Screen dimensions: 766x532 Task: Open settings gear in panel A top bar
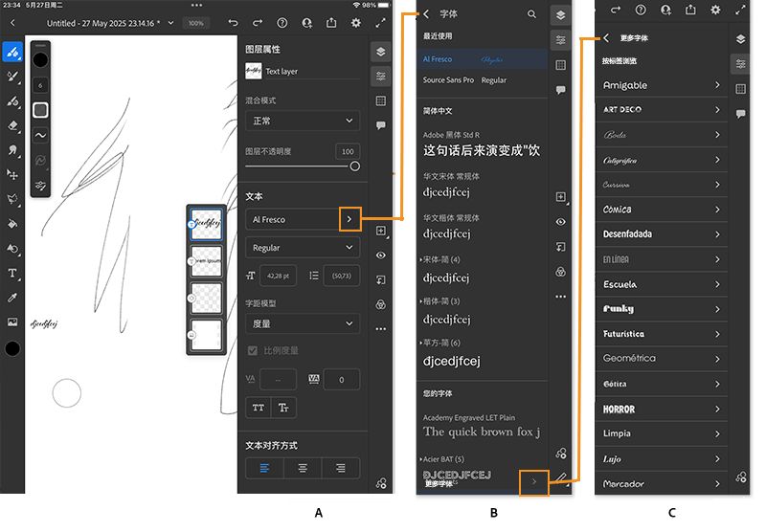[x=356, y=23]
